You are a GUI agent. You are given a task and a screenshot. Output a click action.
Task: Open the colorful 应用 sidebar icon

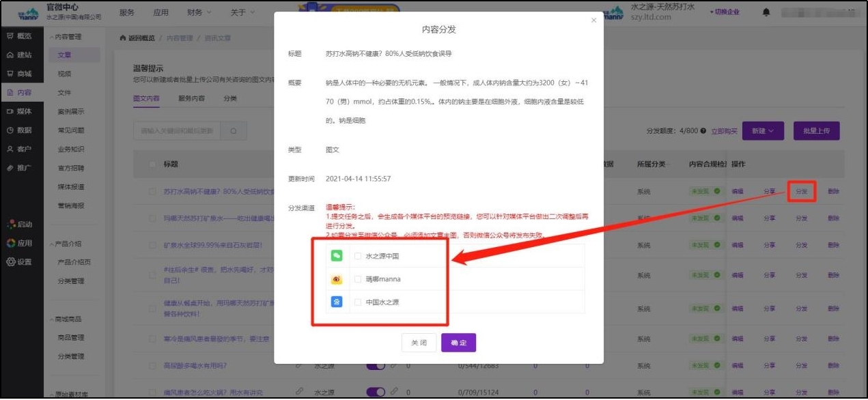click(11, 243)
